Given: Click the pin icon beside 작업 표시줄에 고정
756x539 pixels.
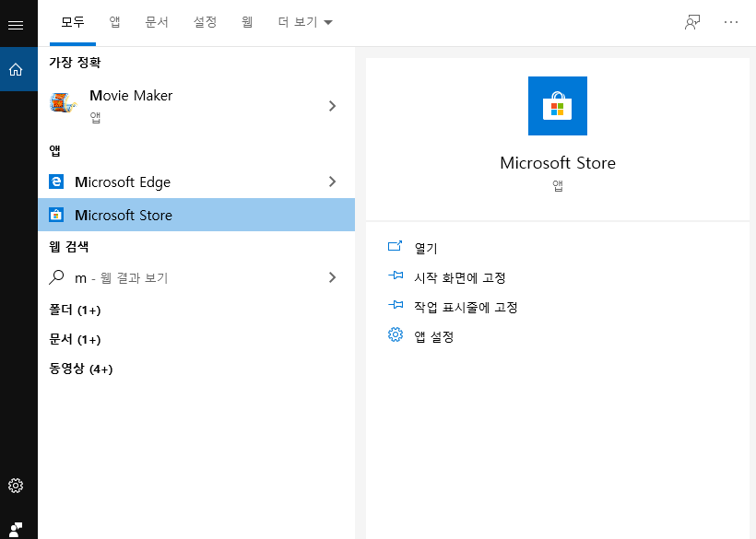Looking at the screenshot, I should 396,305.
